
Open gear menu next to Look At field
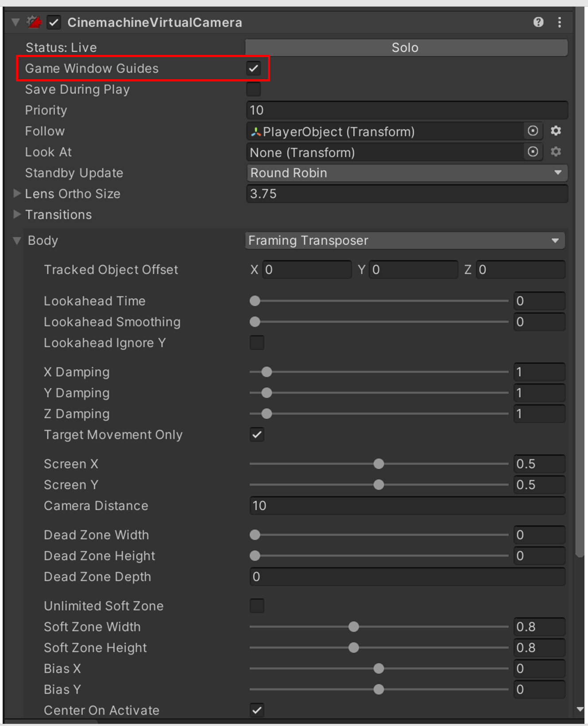[x=556, y=152]
